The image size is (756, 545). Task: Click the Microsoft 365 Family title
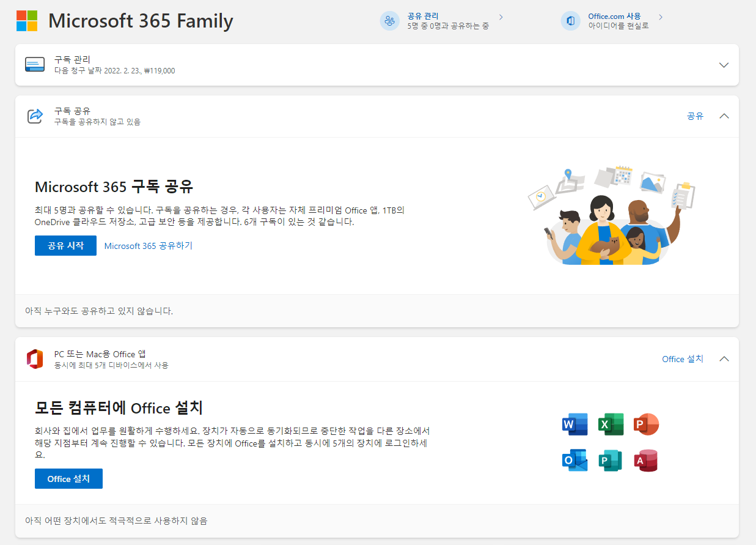[141, 21]
